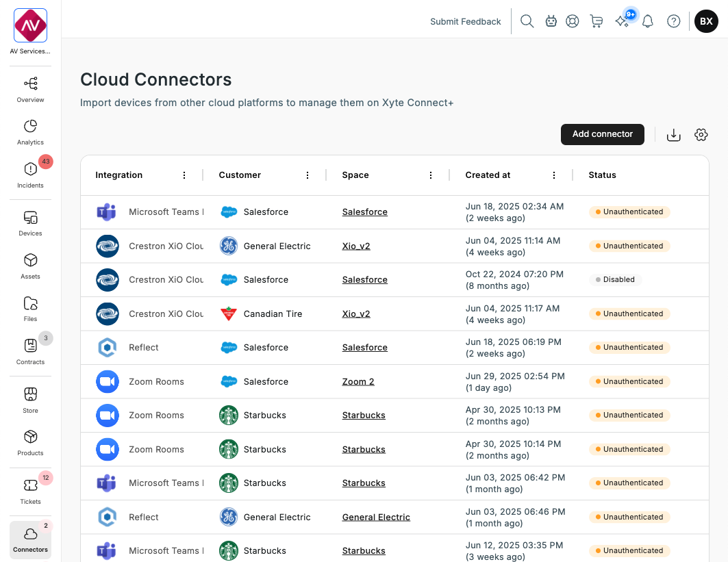The width and height of the screenshot is (728, 562).
Task: Open Integration column options menu
Action: pos(184,175)
